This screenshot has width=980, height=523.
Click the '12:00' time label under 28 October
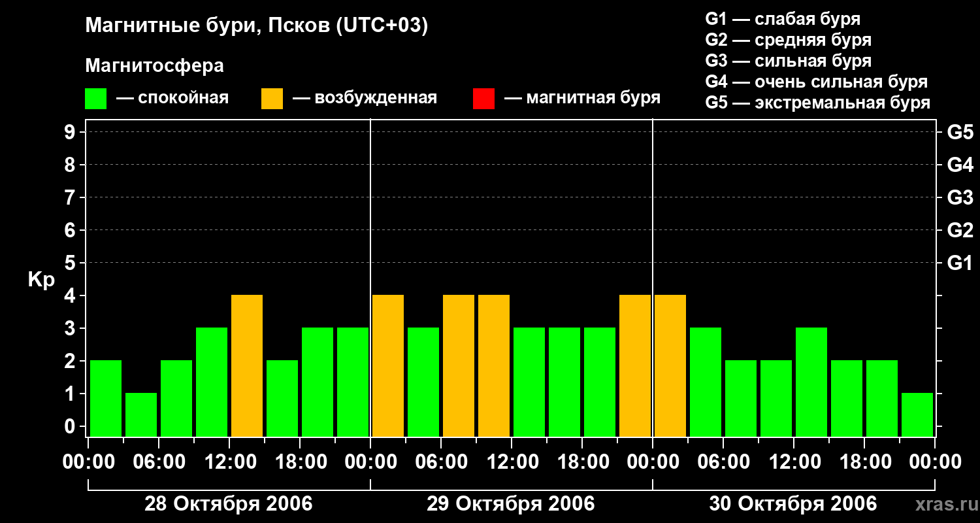tap(229, 462)
